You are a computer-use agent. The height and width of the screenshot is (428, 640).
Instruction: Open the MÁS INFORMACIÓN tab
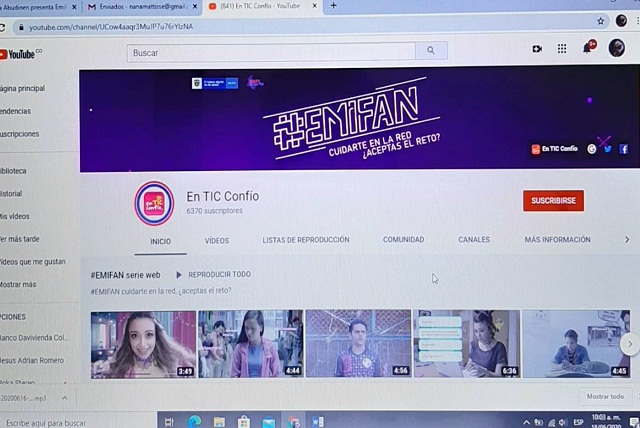click(x=558, y=240)
